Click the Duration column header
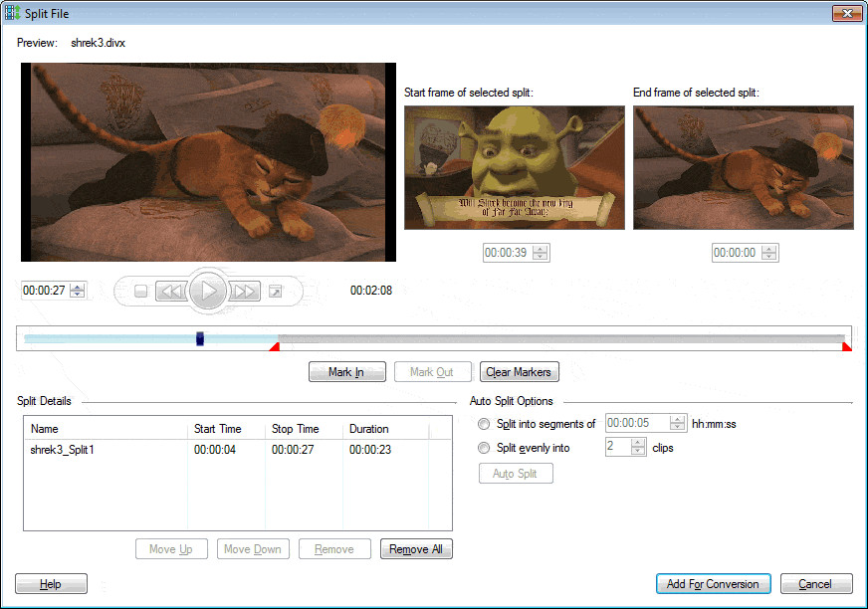Viewport: 868px width, 609px height. (x=386, y=429)
